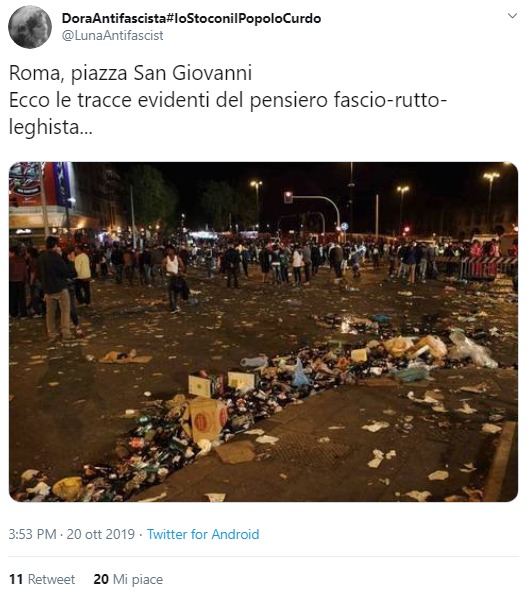This screenshot has height=600, width=529.
Task: Click the number 11 beside Retweet
Action: [16, 579]
